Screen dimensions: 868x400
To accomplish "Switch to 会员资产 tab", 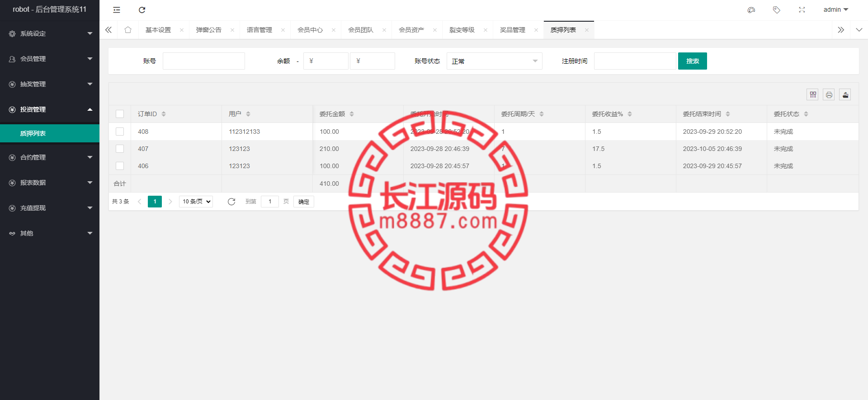I will pyautogui.click(x=411, y=30).
